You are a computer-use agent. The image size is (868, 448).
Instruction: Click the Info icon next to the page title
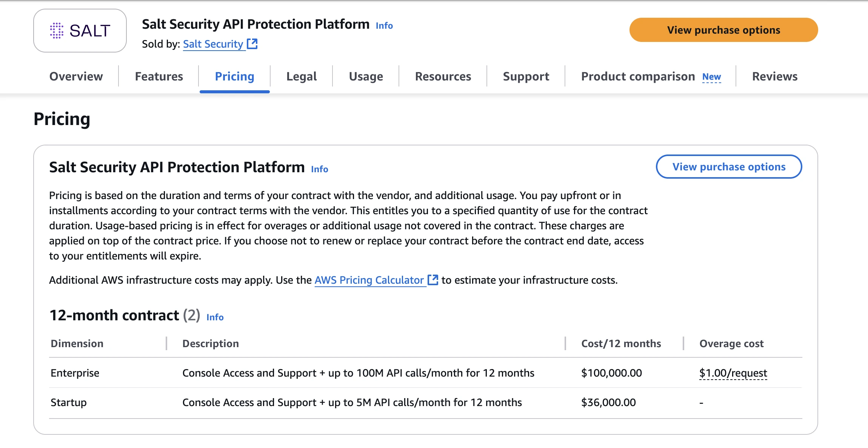point(384,25)
